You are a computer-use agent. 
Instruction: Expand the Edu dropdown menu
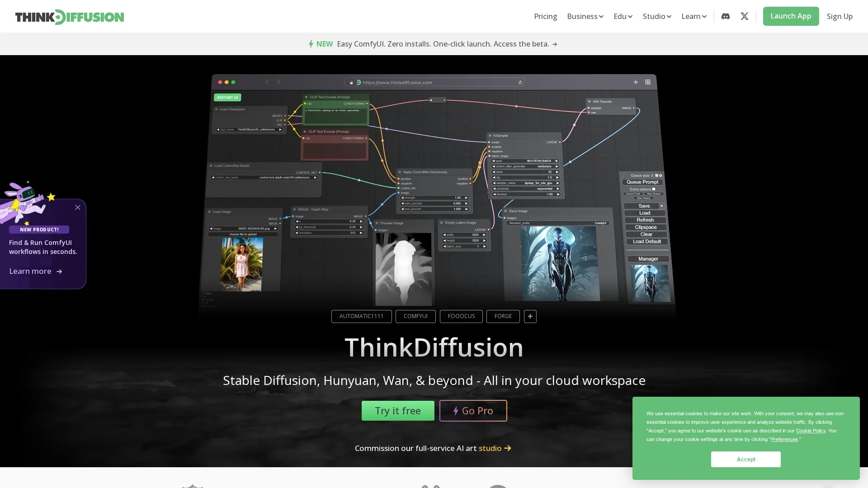(x=623, y=16)
